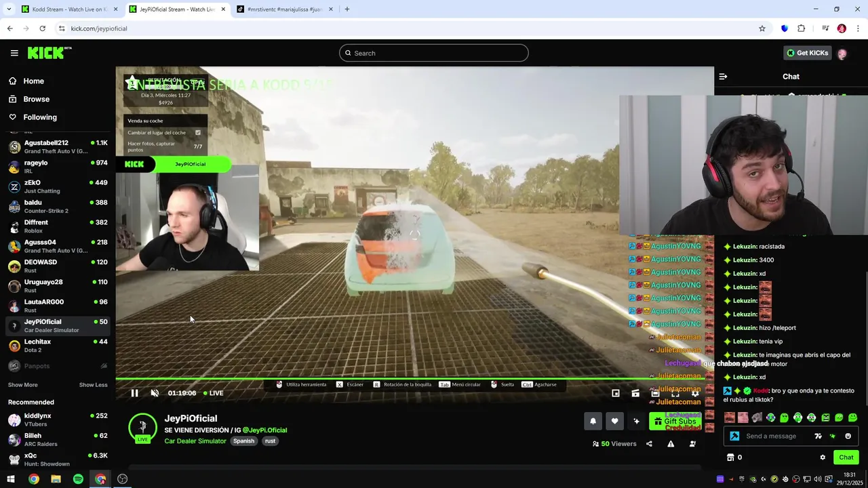Click the Gift Subs button

(675, 421)
